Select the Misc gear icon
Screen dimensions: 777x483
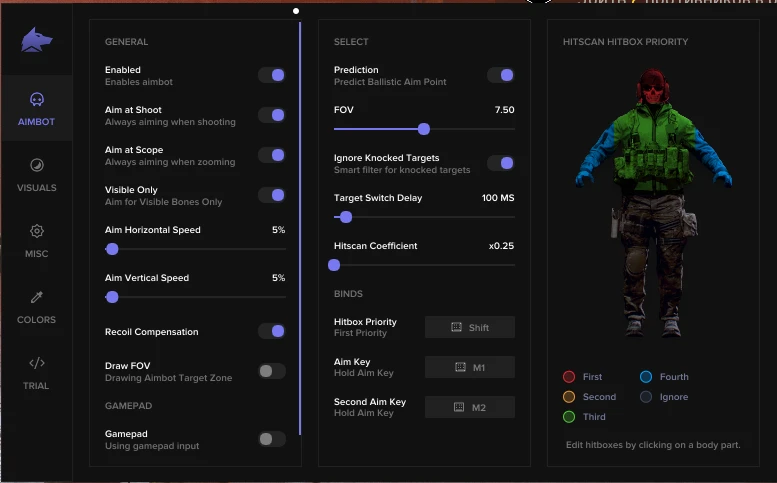[x=36, y=232]
